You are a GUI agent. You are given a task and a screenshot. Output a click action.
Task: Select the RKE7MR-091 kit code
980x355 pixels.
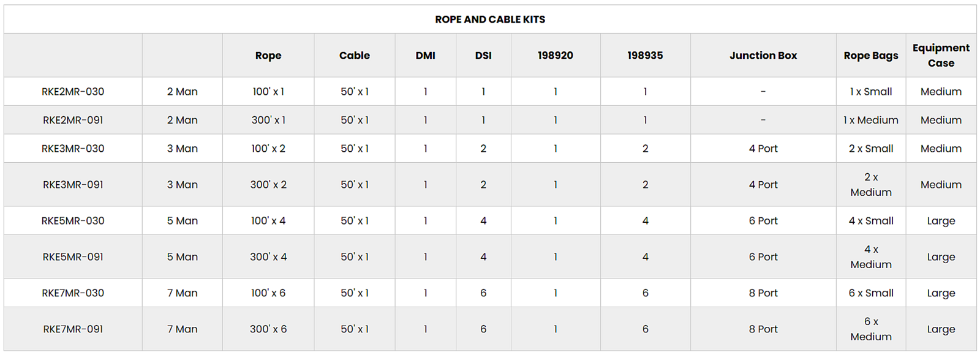[73, 329]
